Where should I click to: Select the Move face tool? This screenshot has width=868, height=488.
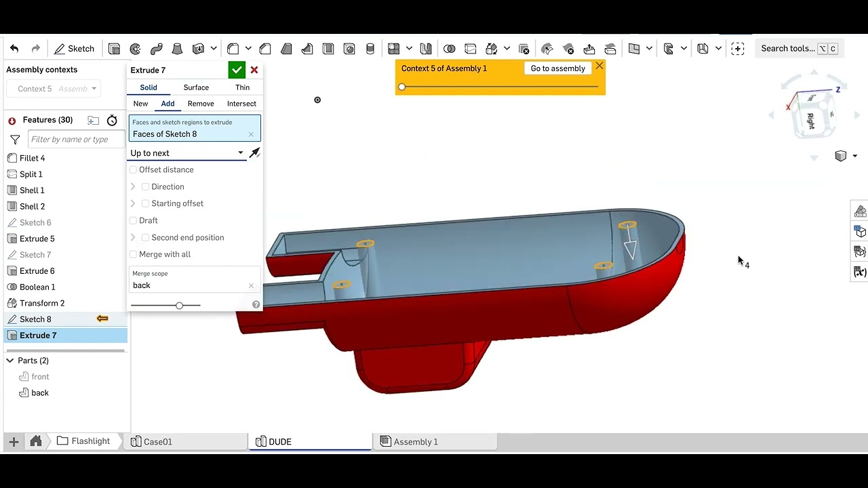tap(589, 49)
